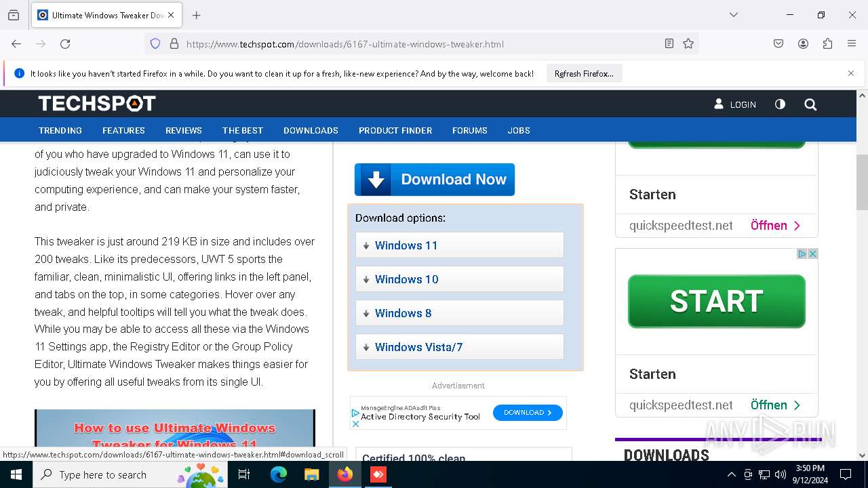This screenshot has height=488, width=868.
Task: Open Firefox application menu hamburger
Action: tap(852, 44)
